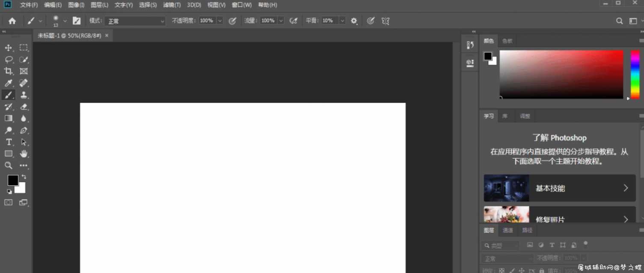The height and width of the screenshot is (273, 644).
Task: Select the Move tool
Action: click(x=8, y=48)
